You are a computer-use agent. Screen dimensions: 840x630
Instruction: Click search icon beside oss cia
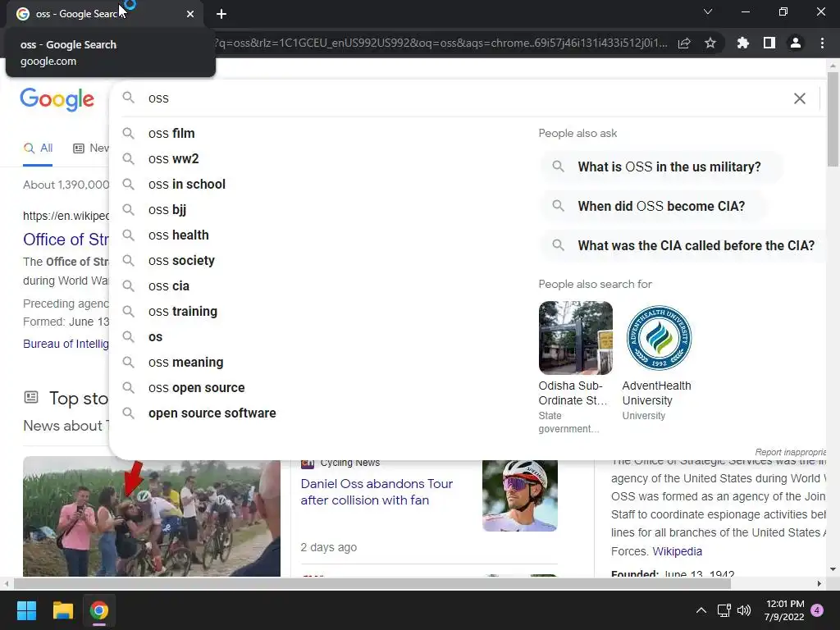coord(128,285)
